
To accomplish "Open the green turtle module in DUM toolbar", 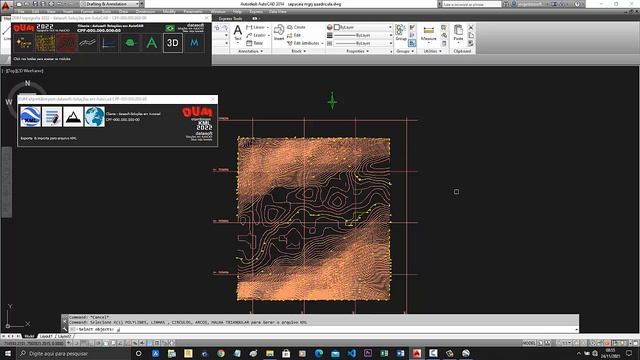I will coord(130,42).
